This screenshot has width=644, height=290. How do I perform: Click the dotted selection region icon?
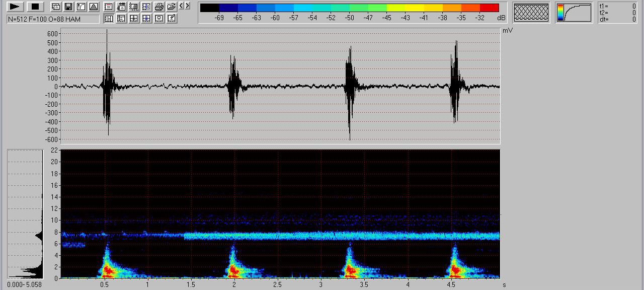(134, 7)
